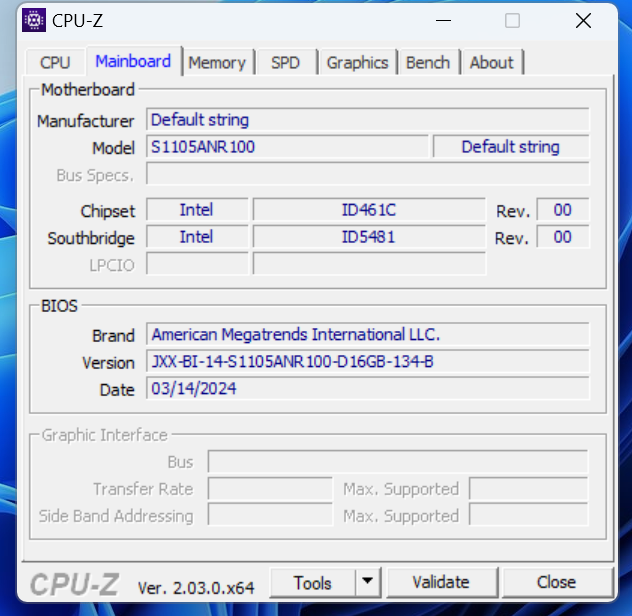
Task: Click the empty Graphic Interface Bus field
Action: tap(398, 461)
